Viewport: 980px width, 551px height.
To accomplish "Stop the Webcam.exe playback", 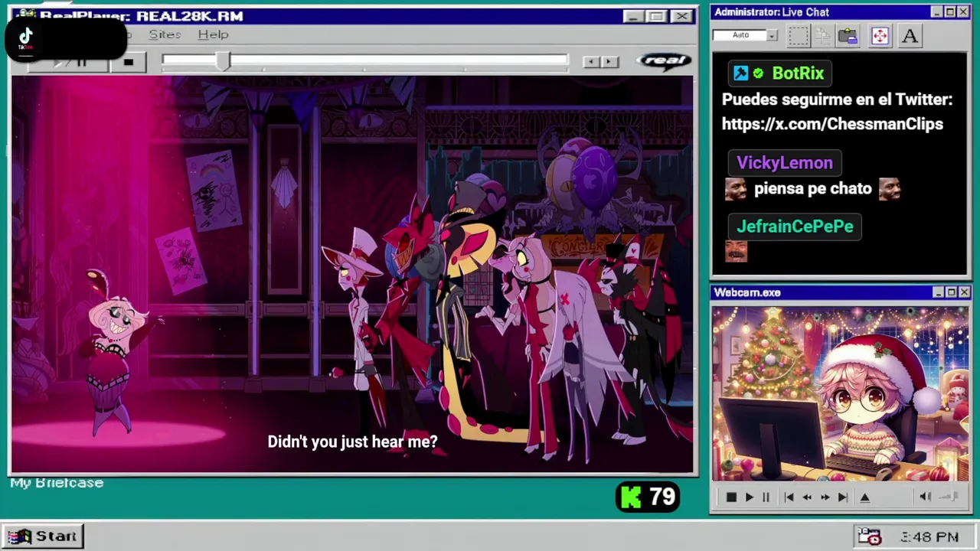I will pyautogui.click(x=730, y=497).
